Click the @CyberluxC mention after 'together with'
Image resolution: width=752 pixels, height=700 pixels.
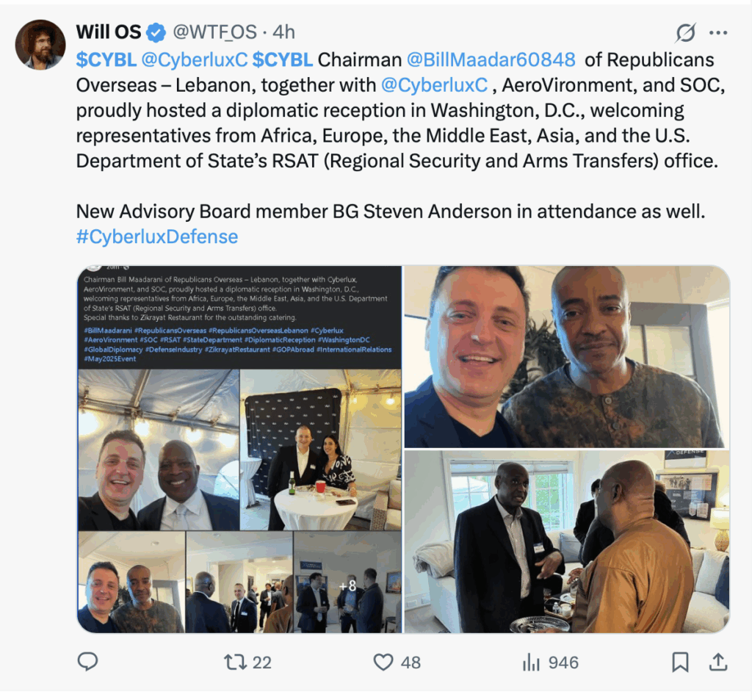pos(434,85)
